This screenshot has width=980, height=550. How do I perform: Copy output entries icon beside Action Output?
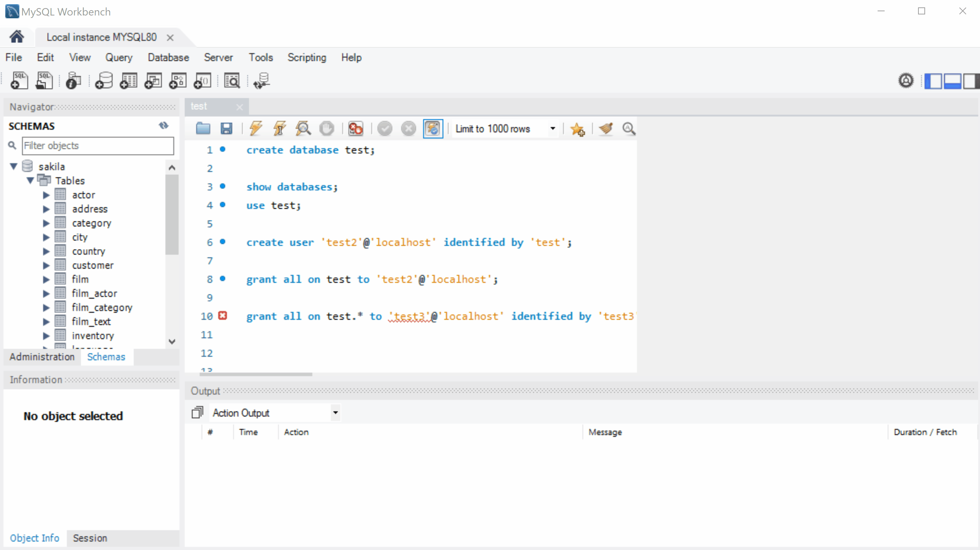tap(197, 412)
